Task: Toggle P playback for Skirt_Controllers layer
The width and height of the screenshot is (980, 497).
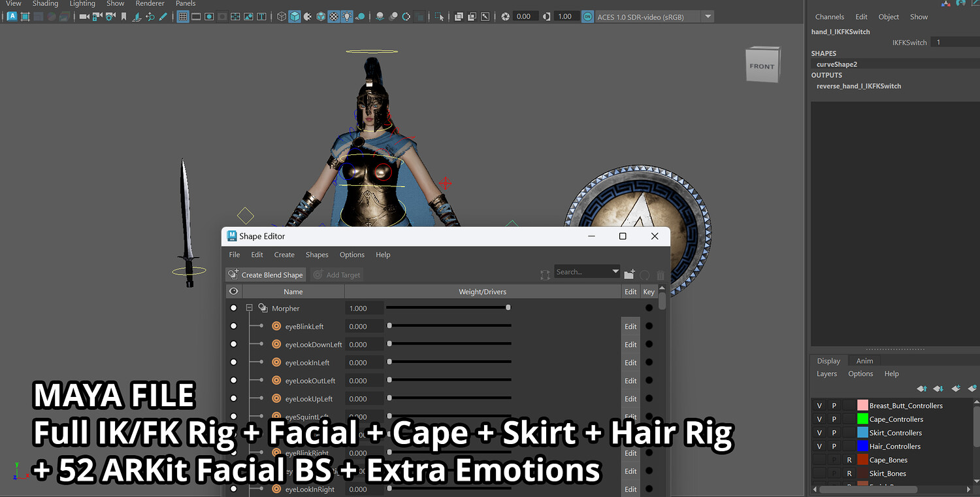Action: point(834,433)
